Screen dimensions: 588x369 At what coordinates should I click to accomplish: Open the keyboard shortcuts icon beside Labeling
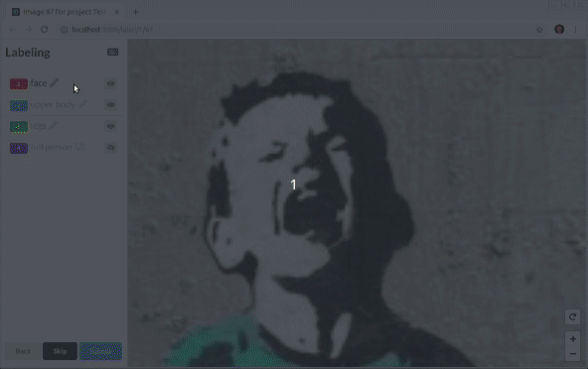113,52
